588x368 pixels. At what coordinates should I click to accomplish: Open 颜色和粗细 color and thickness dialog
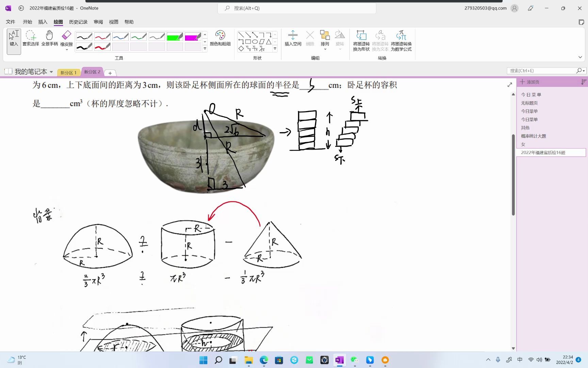coord(220,38)
